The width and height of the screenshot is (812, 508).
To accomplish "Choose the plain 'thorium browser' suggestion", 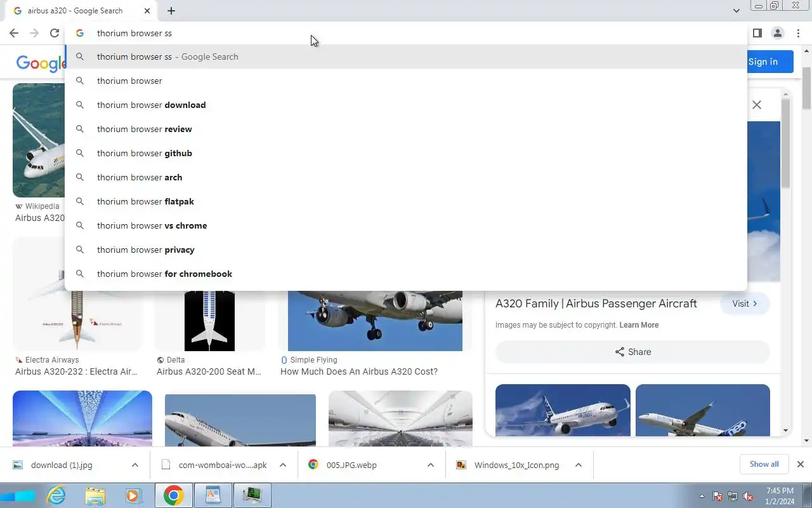I will [406, 81].
